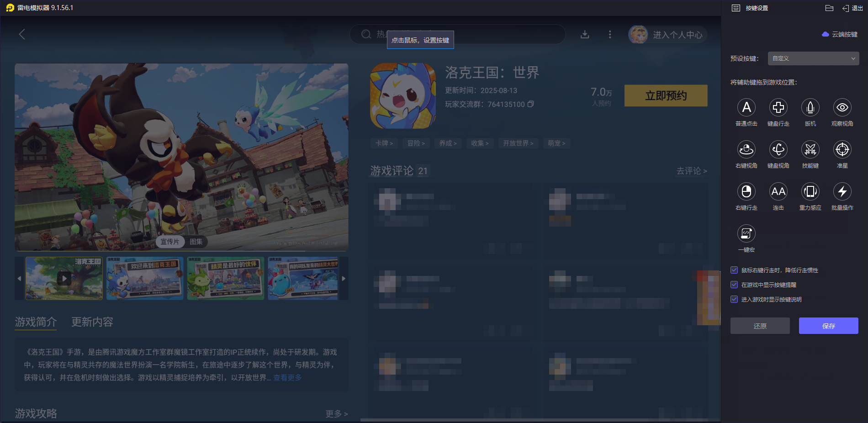
Task: Toggle 进入游戏时显示按键说明 off
Action: (x=734, y=299)
